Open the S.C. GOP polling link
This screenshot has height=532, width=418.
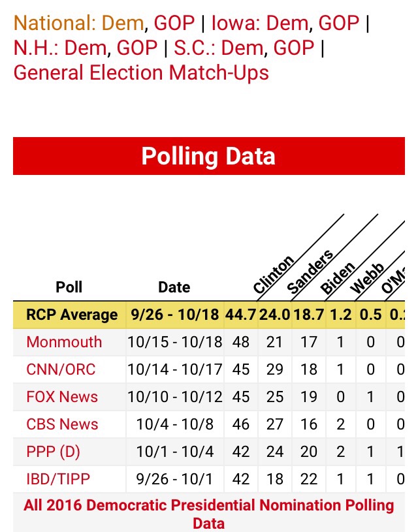294,48
